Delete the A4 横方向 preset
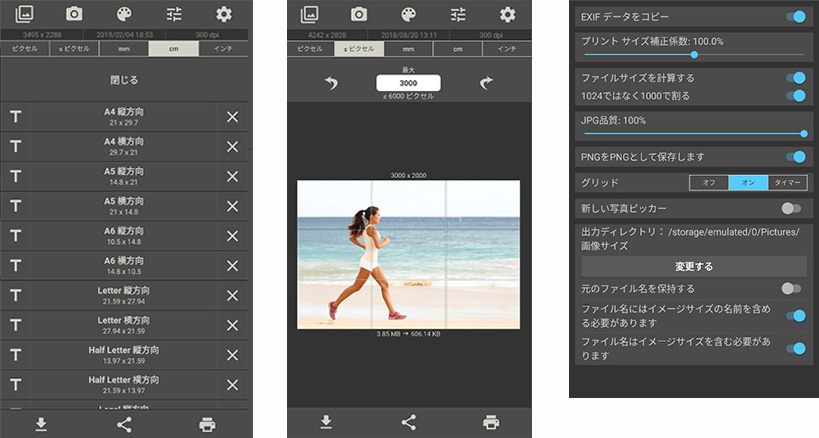The height and width of the screenshot is (438, 819). pyautogui.click(x=232, y=146)
